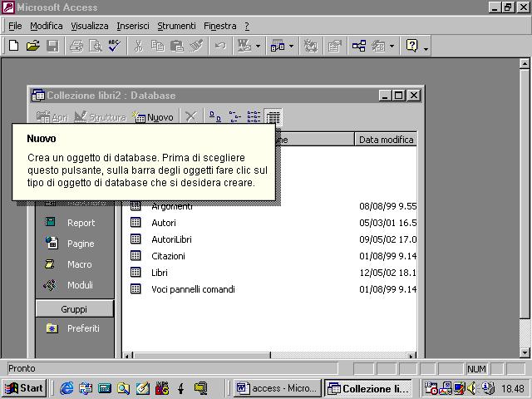Click the Nuovo button in database window
The width and height of the screenshot is (532, 399).
[153, 117]
